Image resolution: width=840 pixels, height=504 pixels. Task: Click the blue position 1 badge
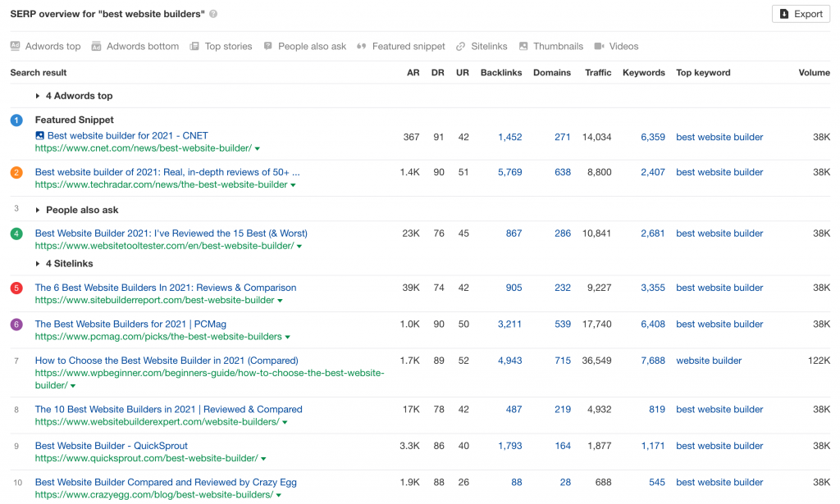16,120
